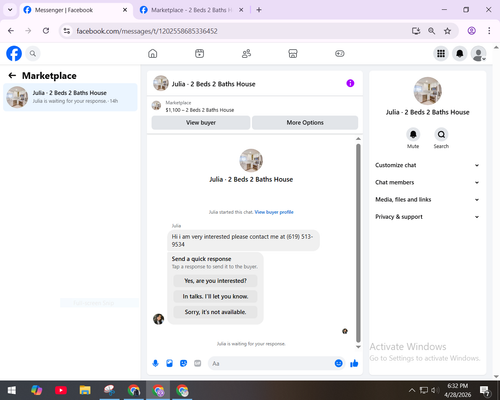This screenshot has width=500, height=400.
Task: Open the notifications bell in Facebook header
Action: pos(460,53)
